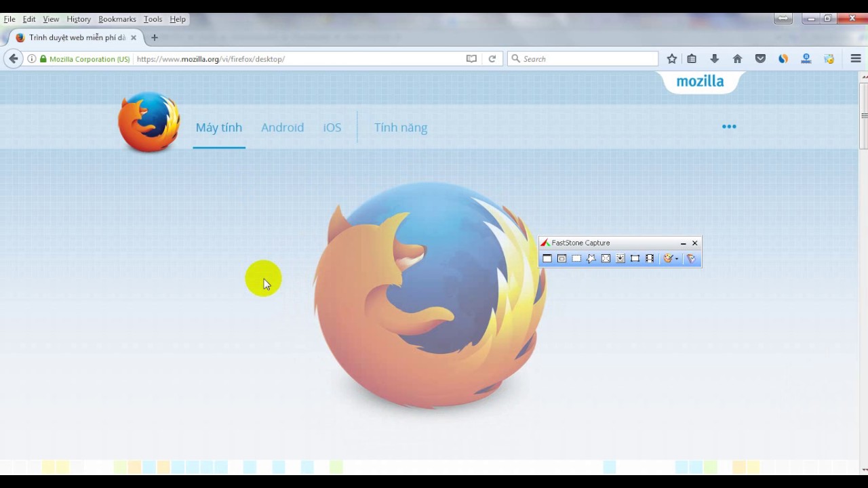Capture Active Window in FastStone Capture
Screen dimensions: 868x488
point(547,258)
